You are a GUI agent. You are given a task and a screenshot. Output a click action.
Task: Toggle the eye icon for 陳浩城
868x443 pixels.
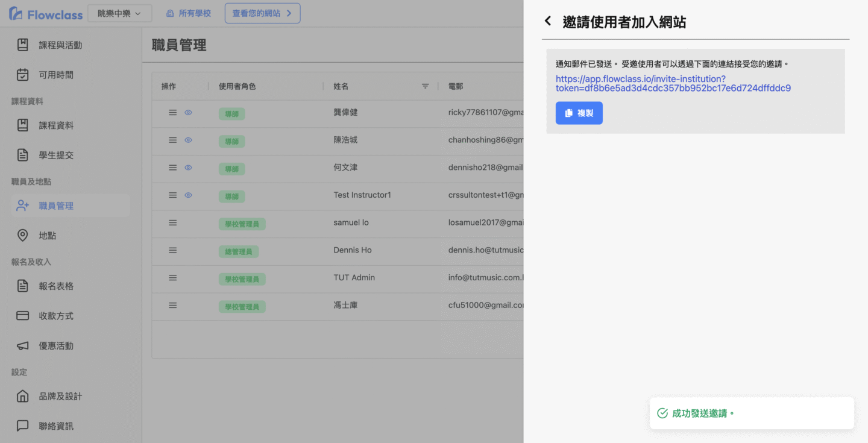[x=188, y=140]
